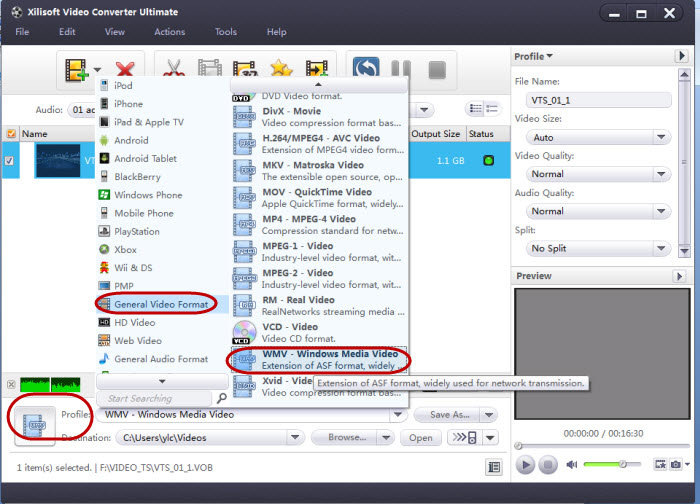Image resolution: width=700 pixels, height=504 pixels.
Task: Open the Add File dropdown arrow
Action: tap(97, 70)
